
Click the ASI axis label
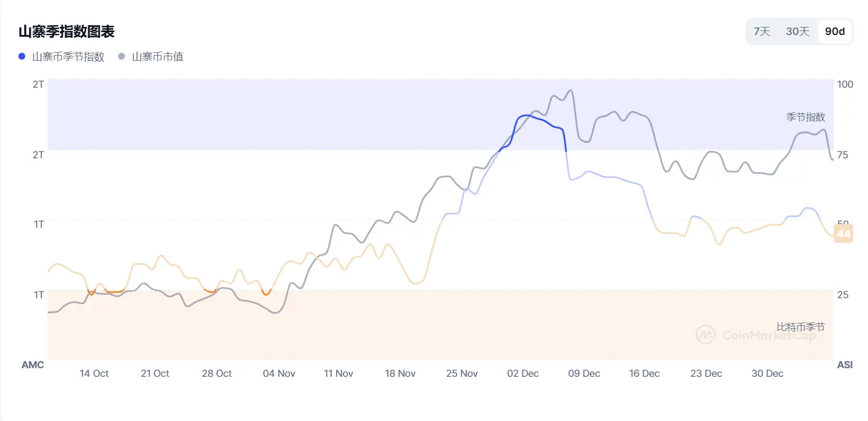pyautogui.click(x=844, y=365)
